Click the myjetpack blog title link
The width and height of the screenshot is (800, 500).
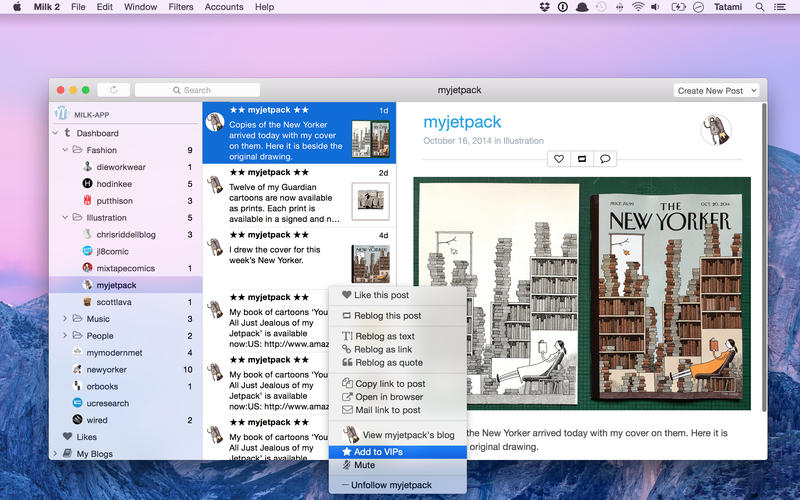click(x=462, y=122)
